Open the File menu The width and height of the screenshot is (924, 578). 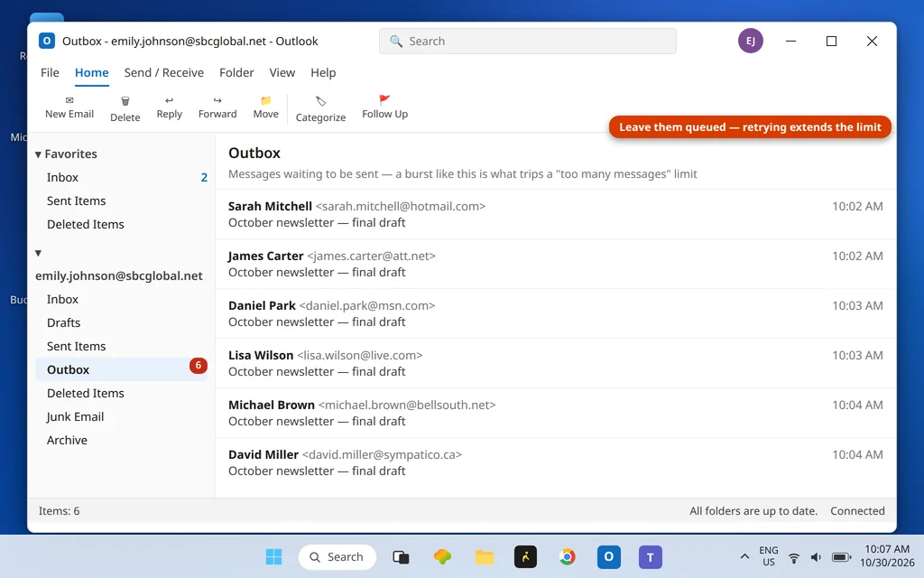pyautogui.click(x=50, y=72)
